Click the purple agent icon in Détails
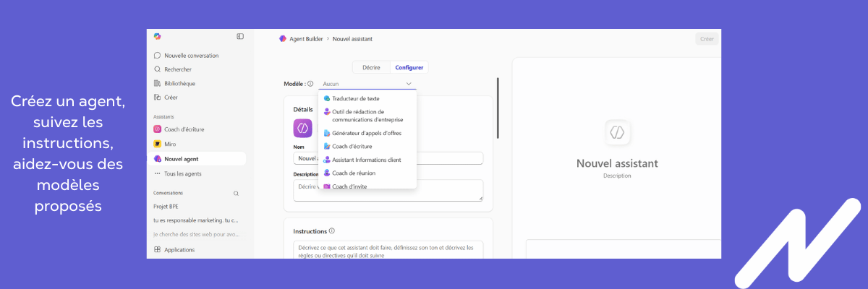The width and height of the screenshot is (868, 289). tap(302, 129)
